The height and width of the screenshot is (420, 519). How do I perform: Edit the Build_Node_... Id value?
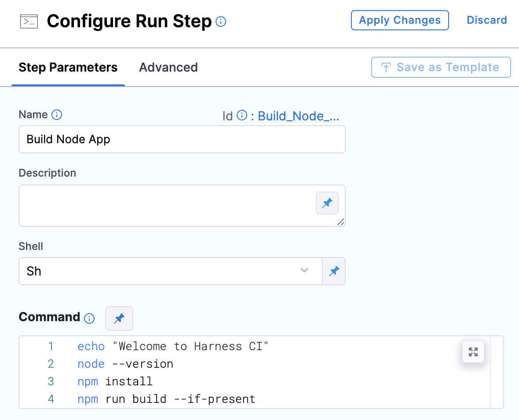299,116
